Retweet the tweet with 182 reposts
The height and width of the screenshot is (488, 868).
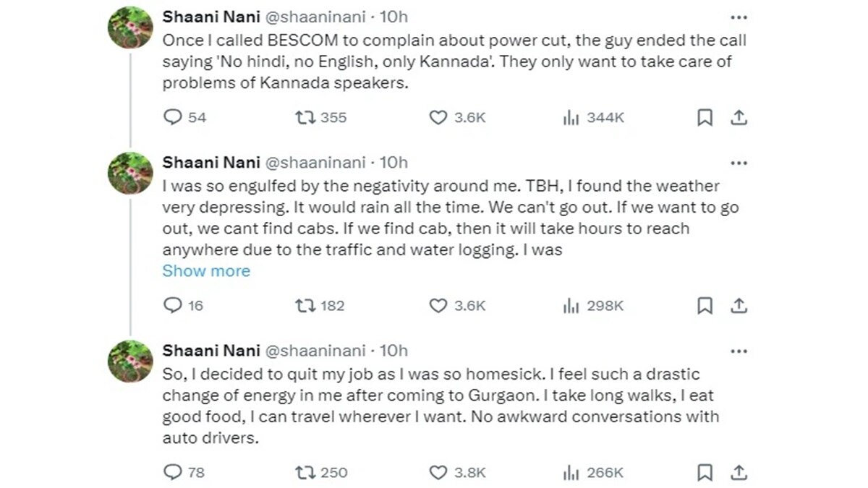305,306
